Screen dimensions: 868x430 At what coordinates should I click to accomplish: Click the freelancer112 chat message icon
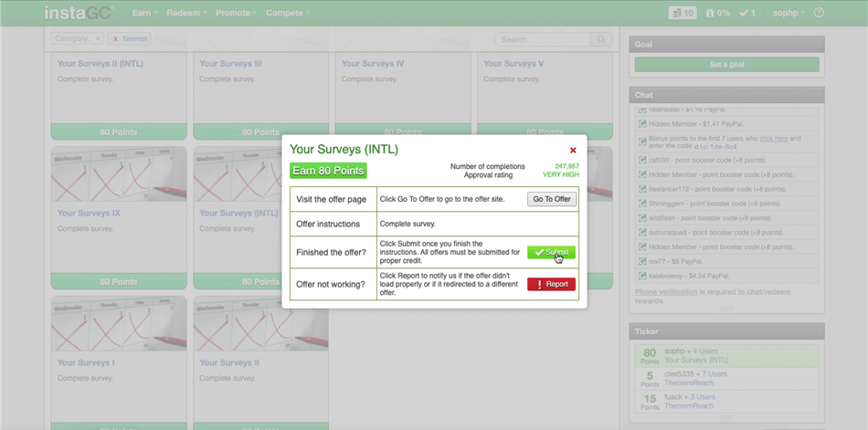pyautogui.click(x=642, y=189)
